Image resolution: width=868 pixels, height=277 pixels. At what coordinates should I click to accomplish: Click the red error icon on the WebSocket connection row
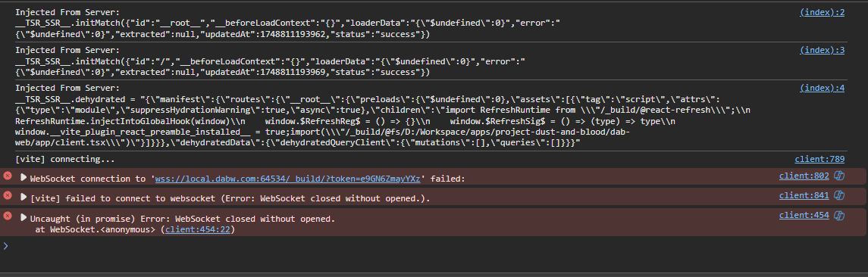click(x=8, y=176)
